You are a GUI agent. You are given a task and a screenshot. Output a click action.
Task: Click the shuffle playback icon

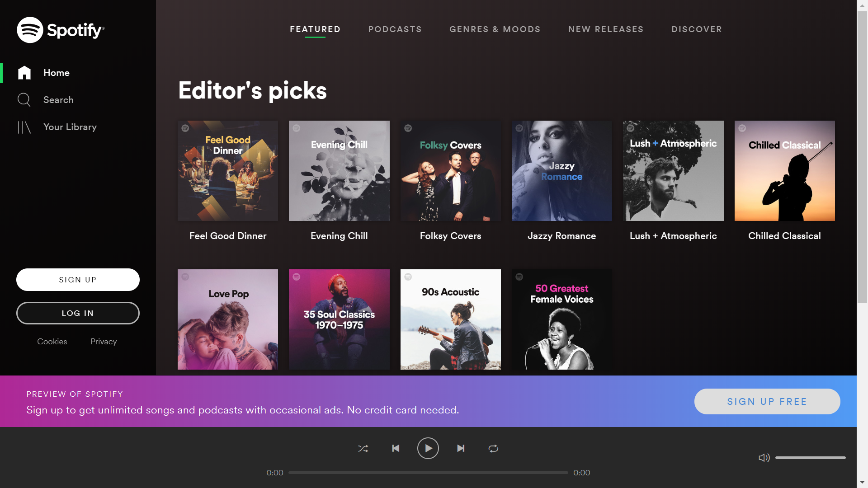click(363, 448)
